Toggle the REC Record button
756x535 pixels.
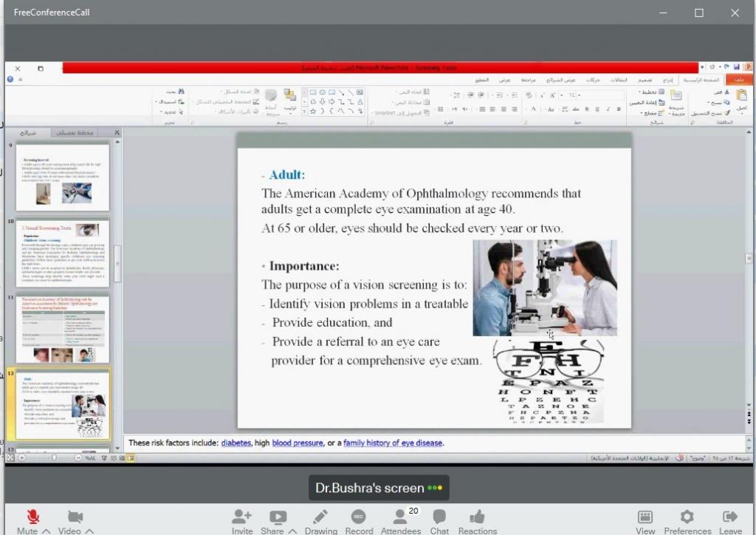click(359, 517)
